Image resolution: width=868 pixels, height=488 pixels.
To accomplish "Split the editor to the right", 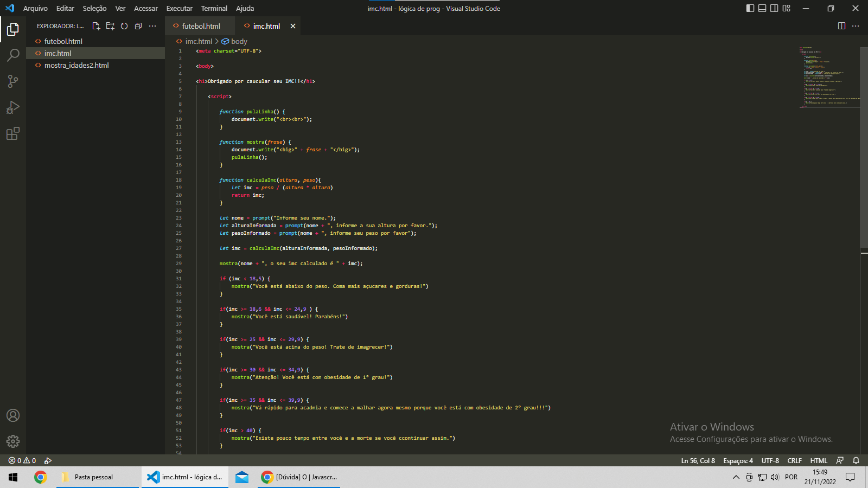I will pos(841,26).
